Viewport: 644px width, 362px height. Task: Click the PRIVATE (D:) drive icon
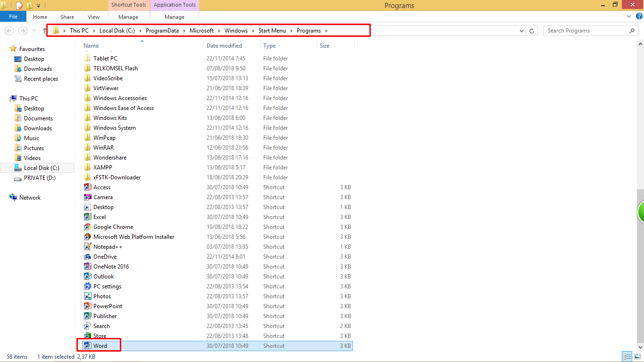coord(18,178)
